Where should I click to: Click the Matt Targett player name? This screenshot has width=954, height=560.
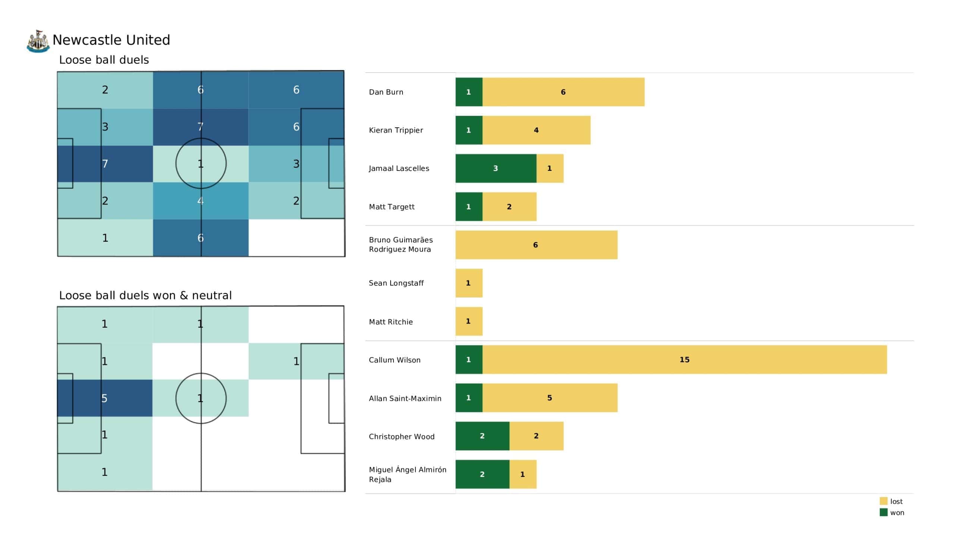click(x=391, y=207)
